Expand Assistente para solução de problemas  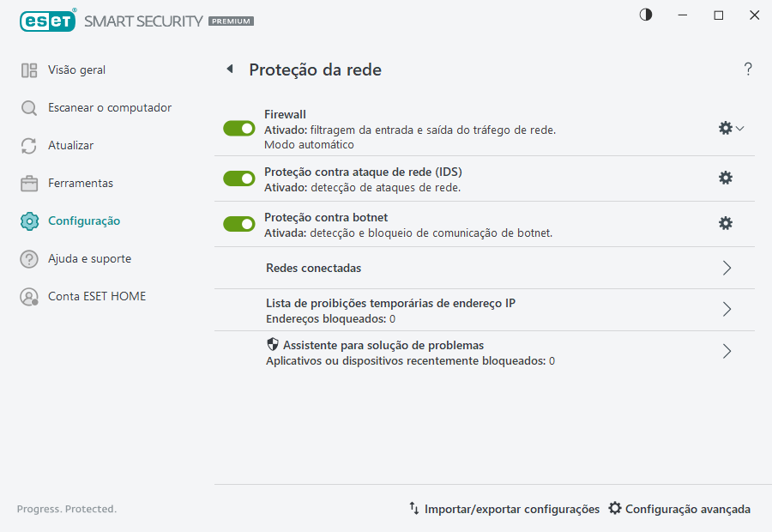coord(727,351)
